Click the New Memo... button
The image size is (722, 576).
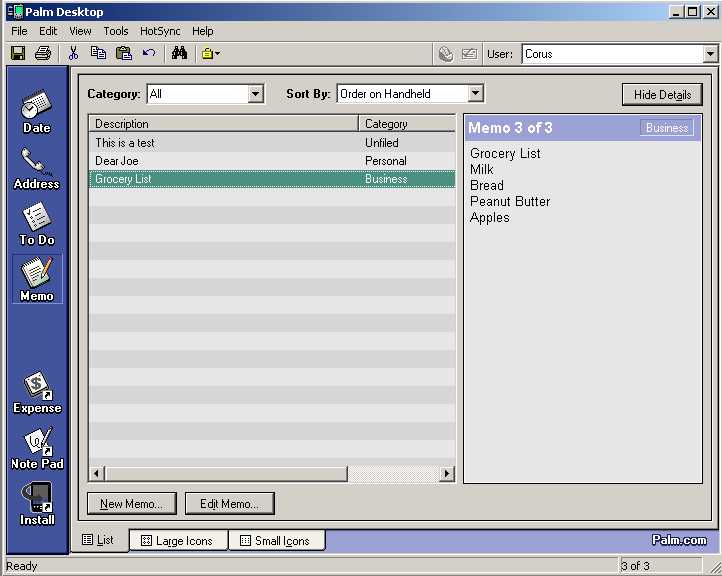click(x=132, y=504)
